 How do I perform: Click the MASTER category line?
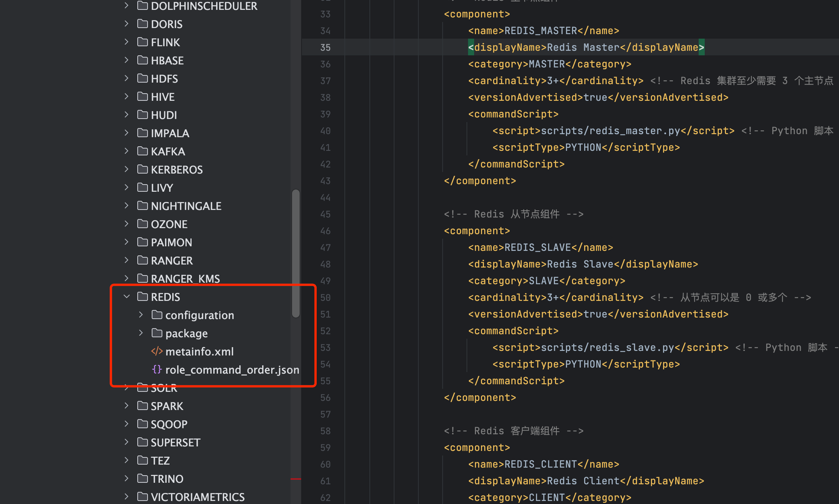pyautogui.click(x=550, y=64)
